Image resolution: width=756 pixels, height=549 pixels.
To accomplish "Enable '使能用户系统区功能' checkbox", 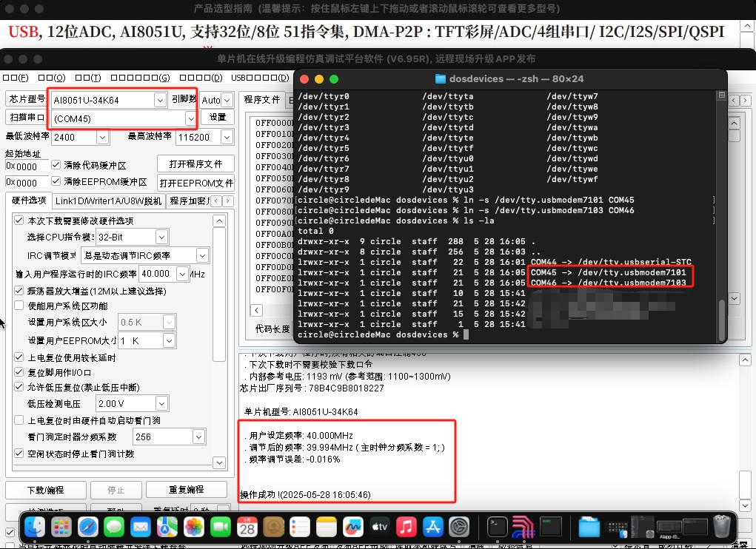I will 19,306.
